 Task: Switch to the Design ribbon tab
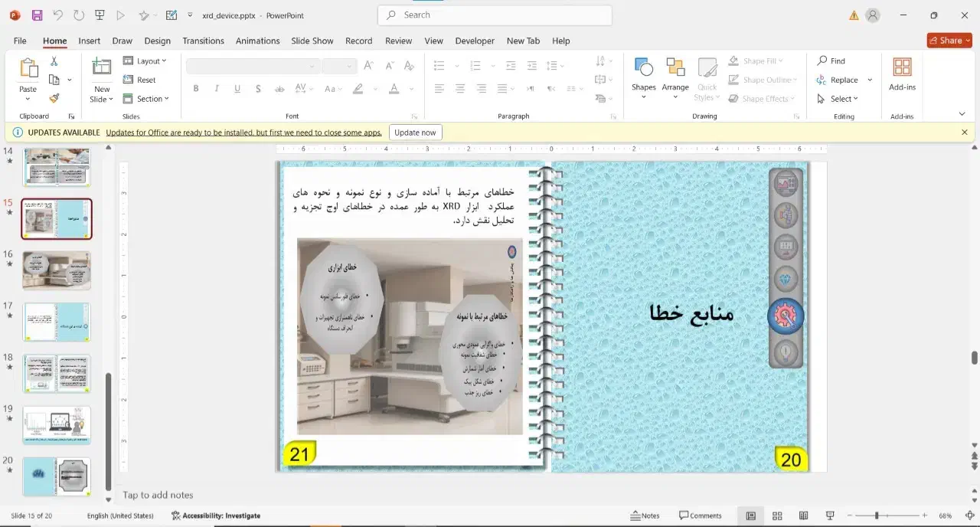pos(157,41)
